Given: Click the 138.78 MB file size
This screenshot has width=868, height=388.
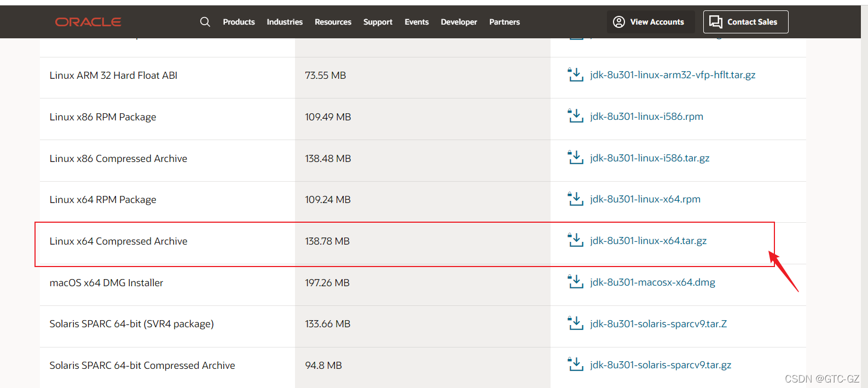Looking at the screenshot, I should tap(327, 241).
